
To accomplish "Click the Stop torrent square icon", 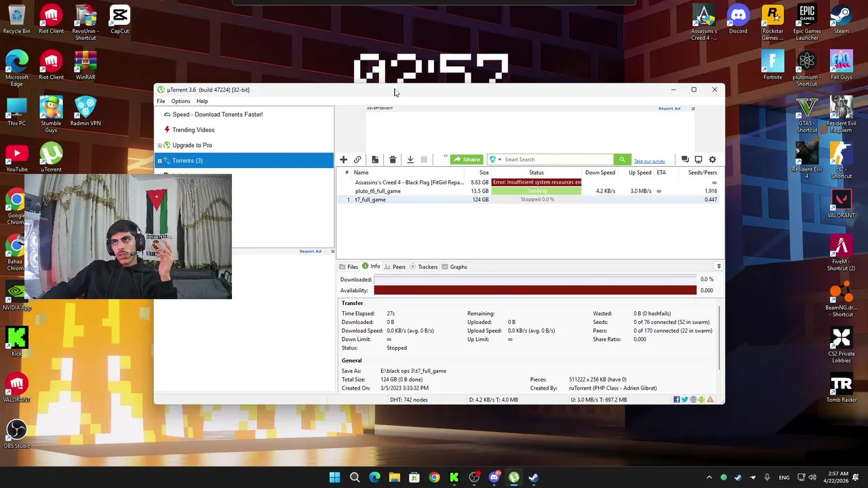I will tap(424, 159).
